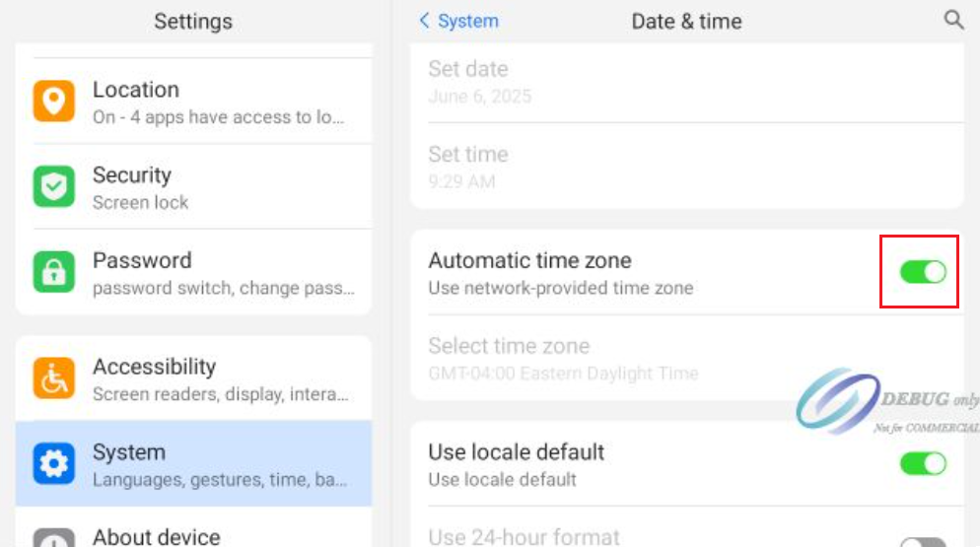Turn off Use locale default toggle
The image size is (980, 547).
pos(923,463)
